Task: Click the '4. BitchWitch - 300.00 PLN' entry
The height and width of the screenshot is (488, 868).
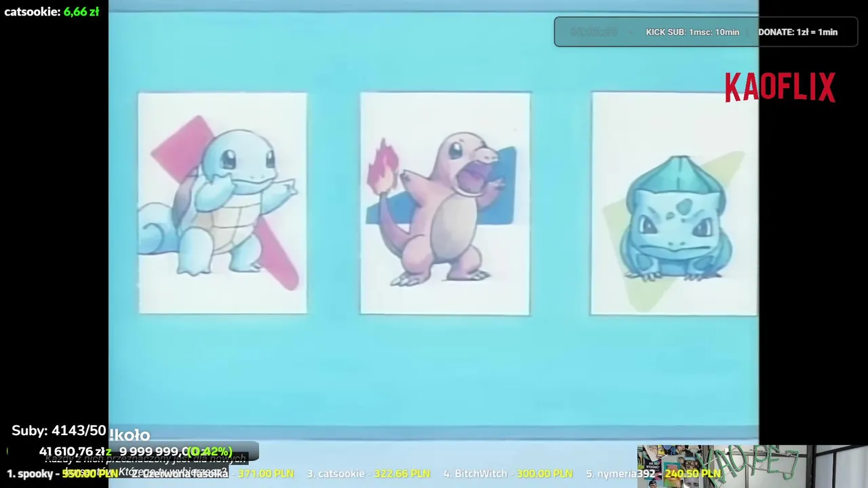Action: 508,474
